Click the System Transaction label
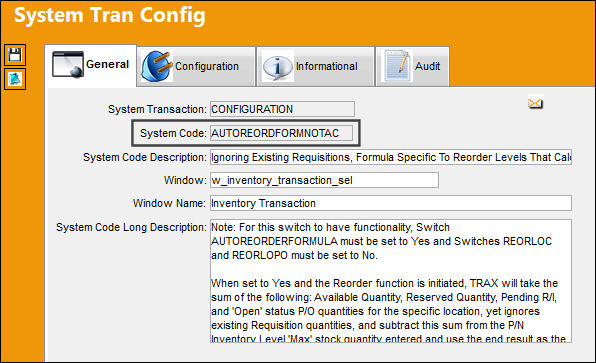The width and height of the screenshot is (596, 363). click(x=157, y=109)
